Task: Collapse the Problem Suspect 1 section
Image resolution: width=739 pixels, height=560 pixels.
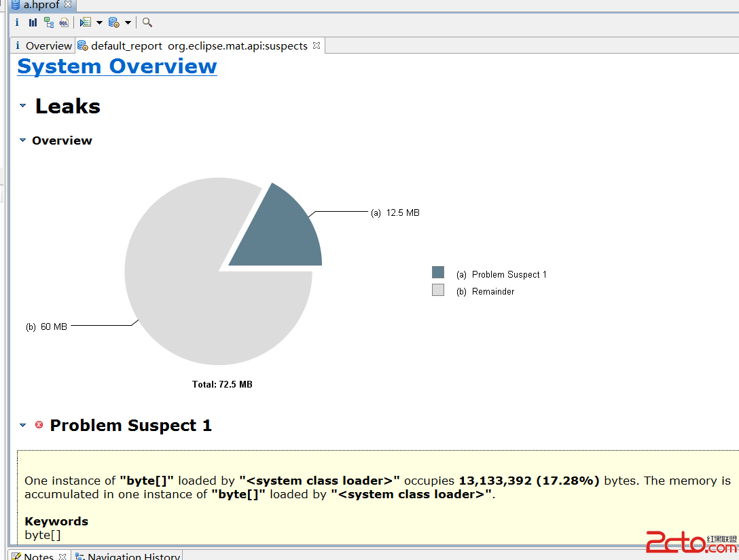Action: tap(22, 426)
